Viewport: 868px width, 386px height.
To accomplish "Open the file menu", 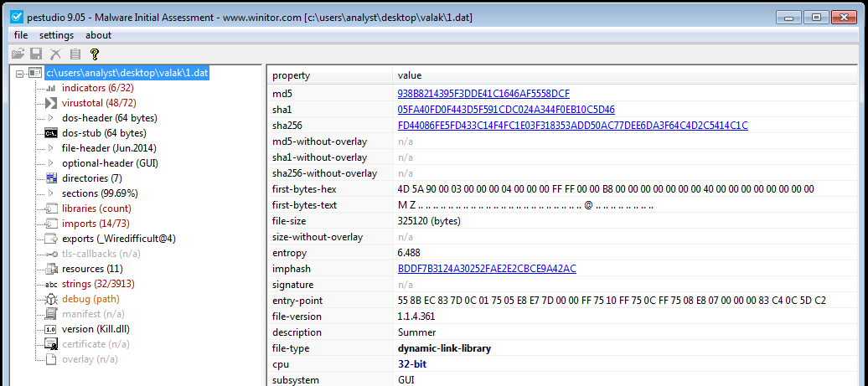I will (x=21, y=35).
